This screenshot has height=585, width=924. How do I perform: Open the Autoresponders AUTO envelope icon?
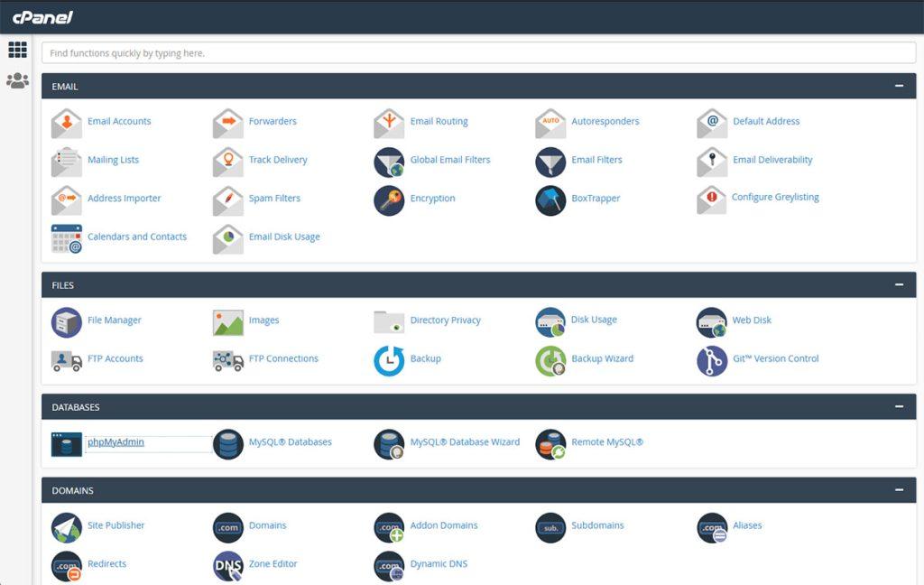tap(550, 123)
